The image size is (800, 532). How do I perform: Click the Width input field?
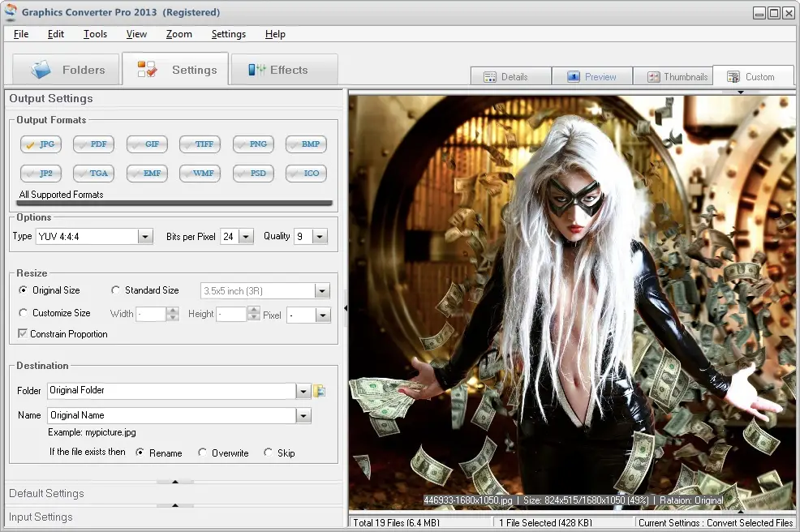click(x=151, y=314)
